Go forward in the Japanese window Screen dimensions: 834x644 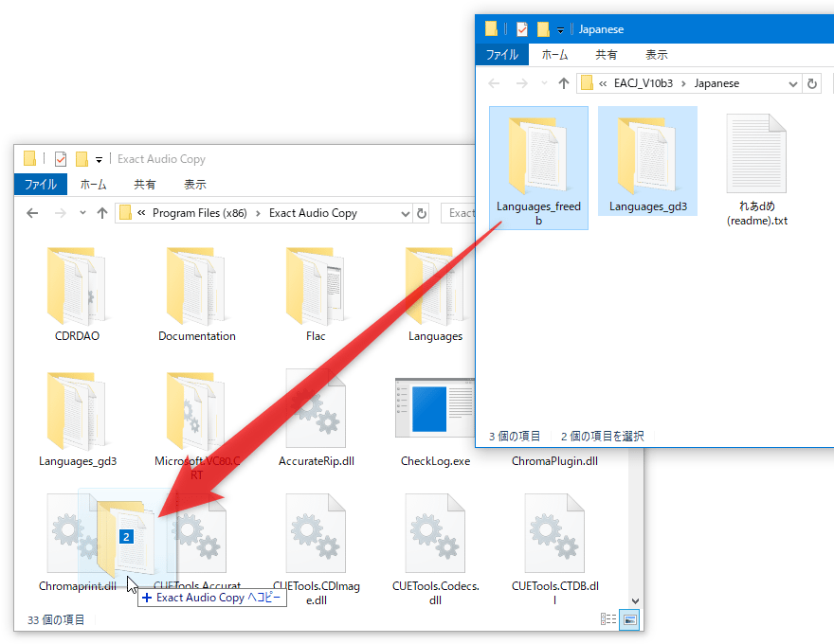click(x=522, y=83)
